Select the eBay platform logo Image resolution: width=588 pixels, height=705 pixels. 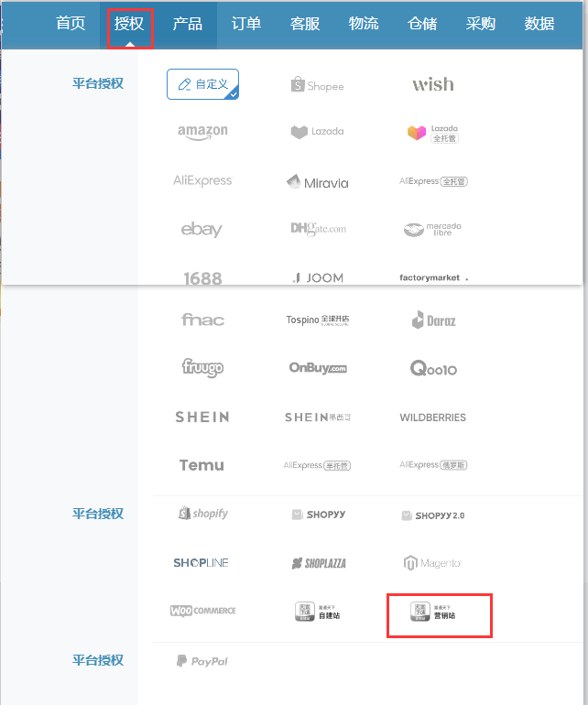pos(201,229)
